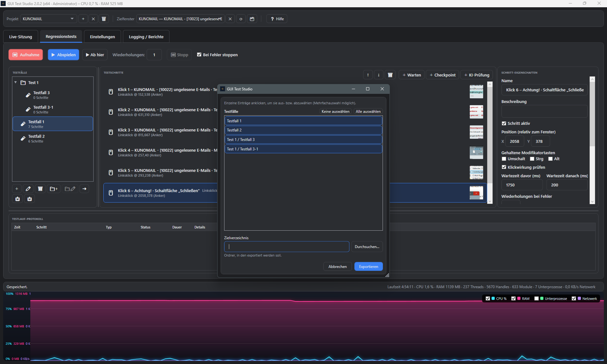607x364 pixels.
Task: Open the window picker icon next to refresh
Action: point(252,19)
